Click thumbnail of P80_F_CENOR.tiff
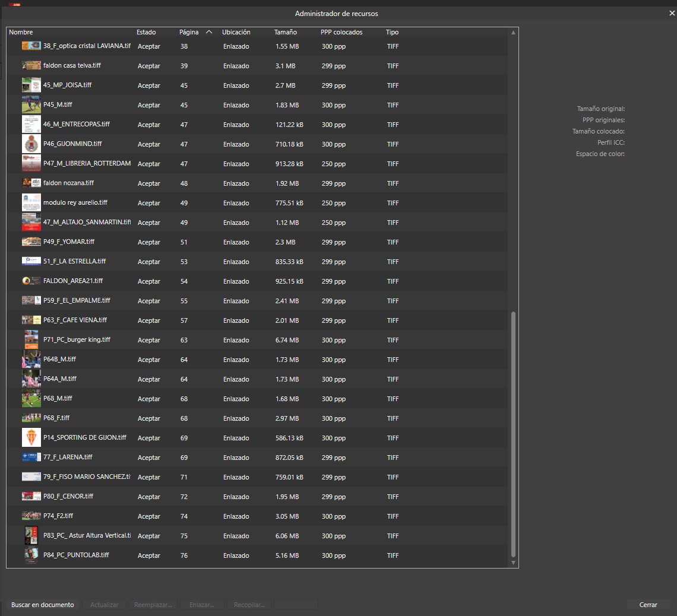 (31, 496)
